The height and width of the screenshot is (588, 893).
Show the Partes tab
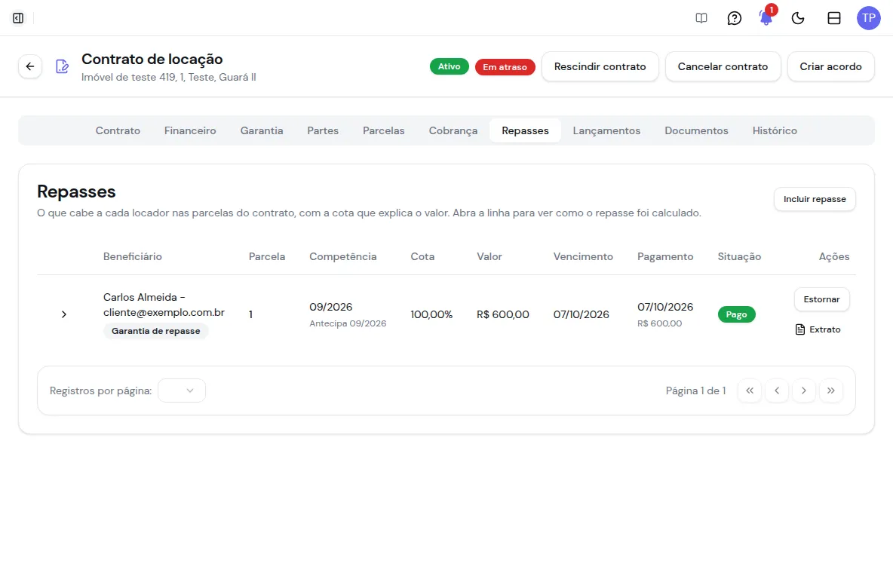point(323,130)
